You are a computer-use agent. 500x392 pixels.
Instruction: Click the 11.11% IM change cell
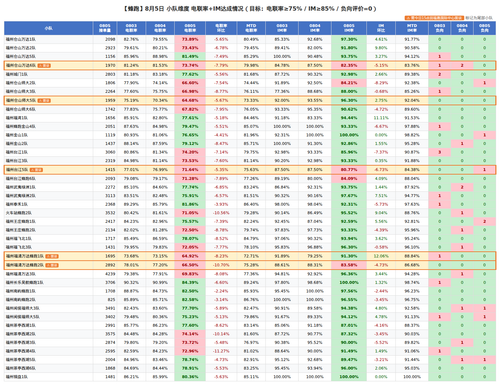coord(381,118)
